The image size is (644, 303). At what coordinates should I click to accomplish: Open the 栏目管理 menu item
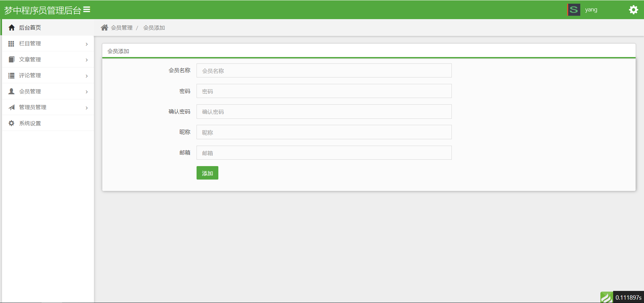click(x=48, y=44)
